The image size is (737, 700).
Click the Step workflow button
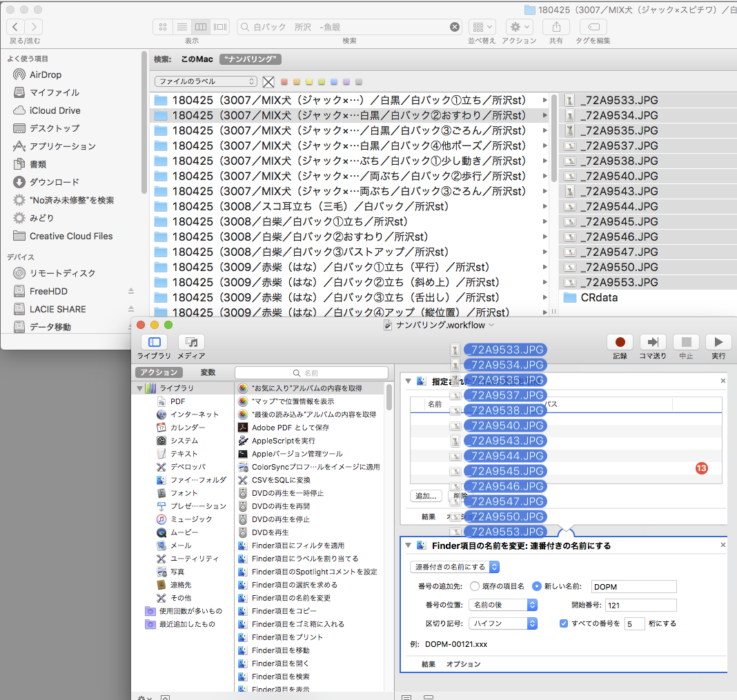[x=652, y=342]
